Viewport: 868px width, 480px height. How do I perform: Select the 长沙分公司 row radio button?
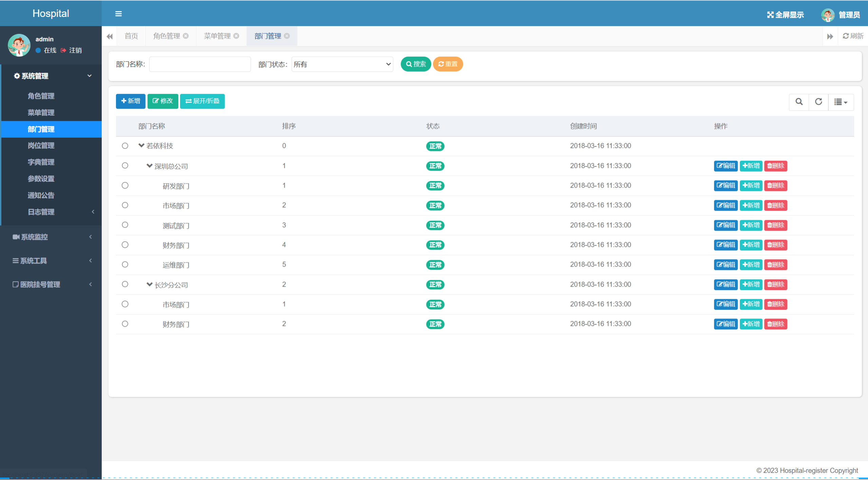click(125, 284)
